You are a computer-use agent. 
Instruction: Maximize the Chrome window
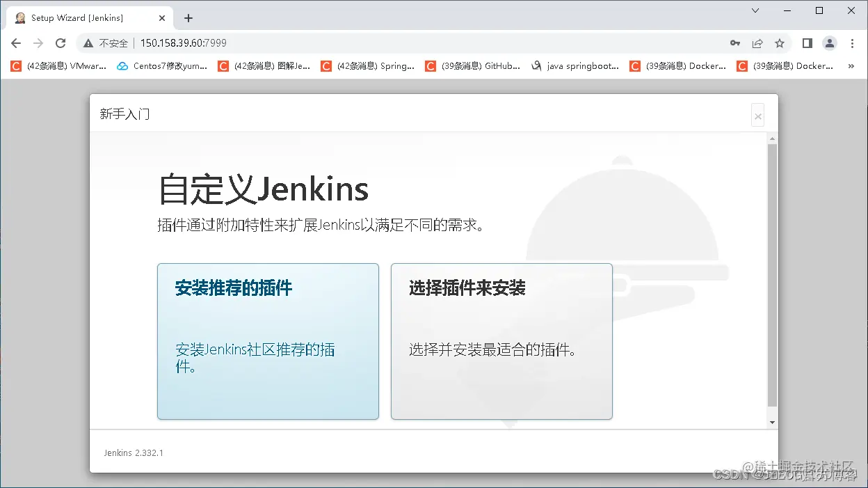tap(819, 10)
